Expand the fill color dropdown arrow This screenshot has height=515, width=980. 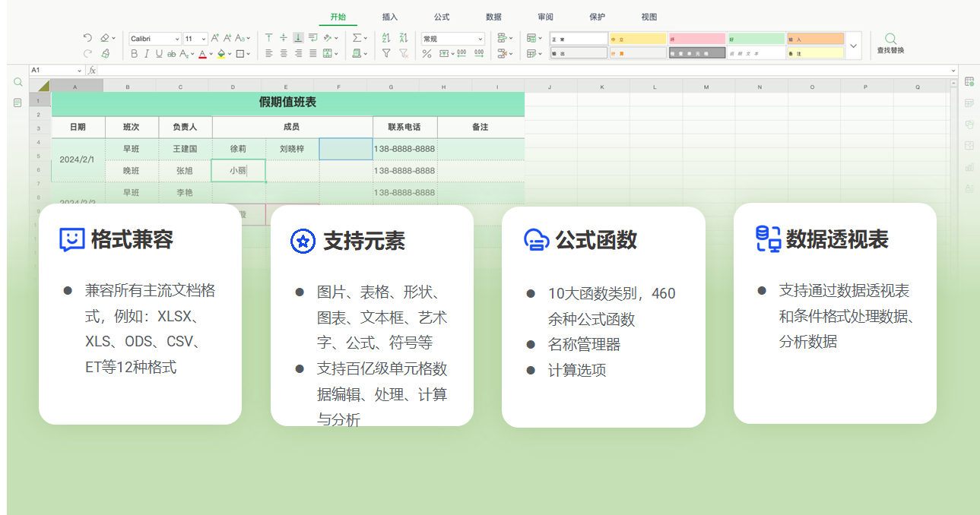click(x=230, y=54)
